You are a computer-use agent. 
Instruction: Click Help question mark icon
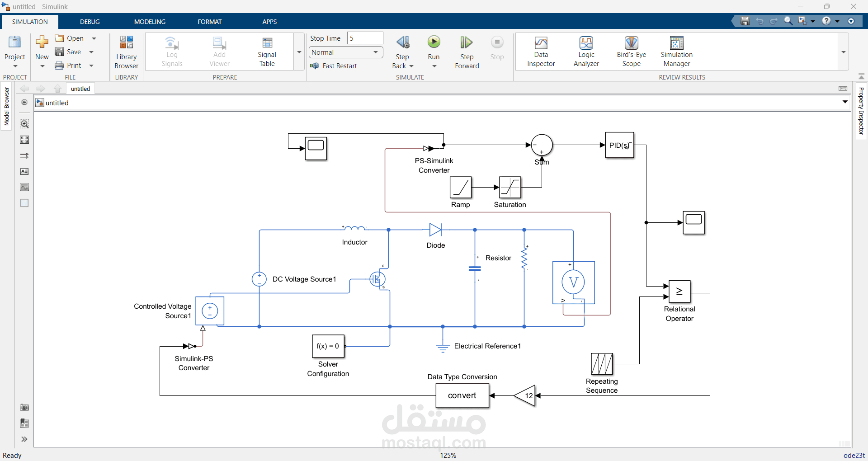[826, 21]
